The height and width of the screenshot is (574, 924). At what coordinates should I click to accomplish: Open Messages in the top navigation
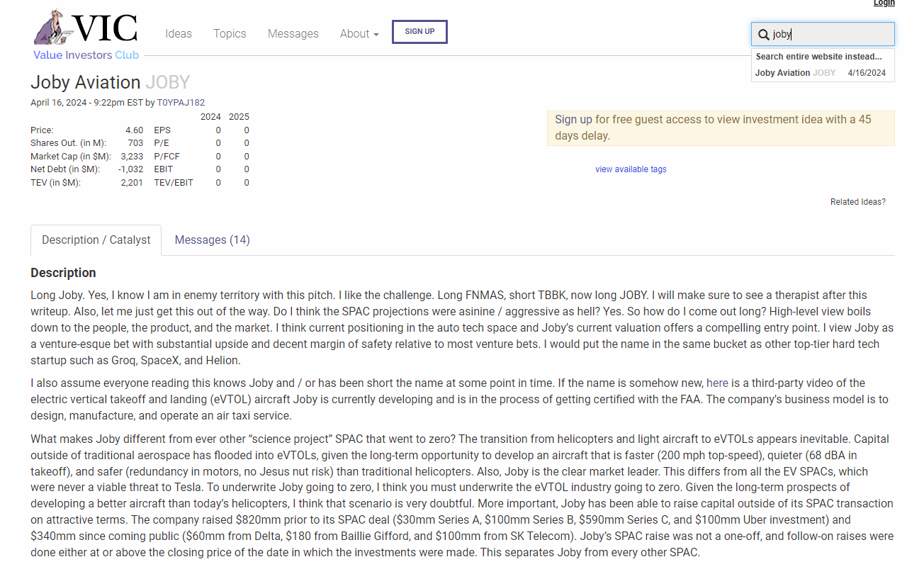(293, 33)
